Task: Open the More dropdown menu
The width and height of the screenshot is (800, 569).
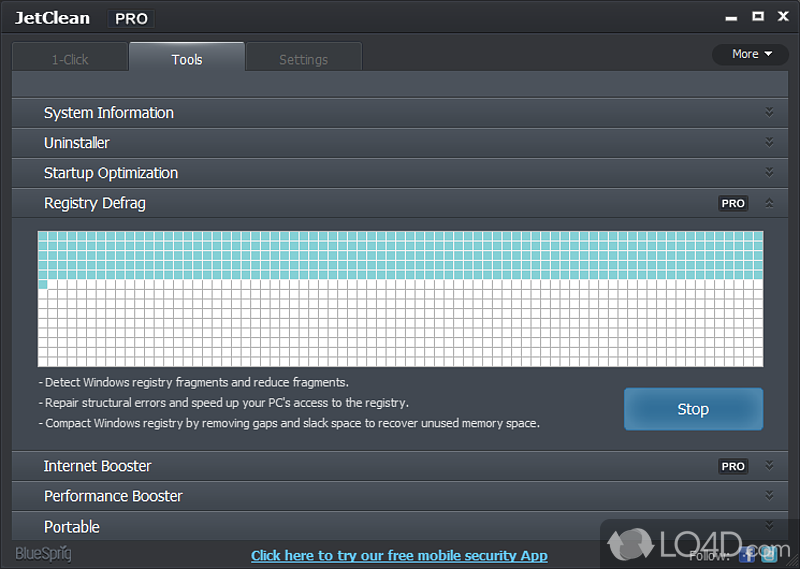Action: [751, 54]
